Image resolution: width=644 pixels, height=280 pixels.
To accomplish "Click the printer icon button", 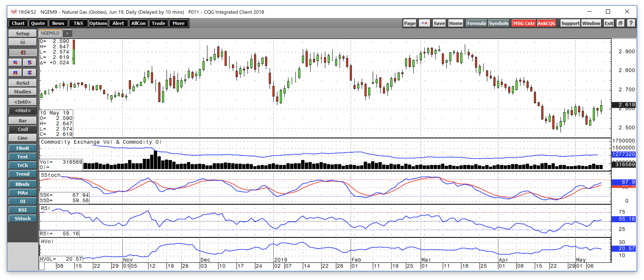I will (x=23, y=42).
